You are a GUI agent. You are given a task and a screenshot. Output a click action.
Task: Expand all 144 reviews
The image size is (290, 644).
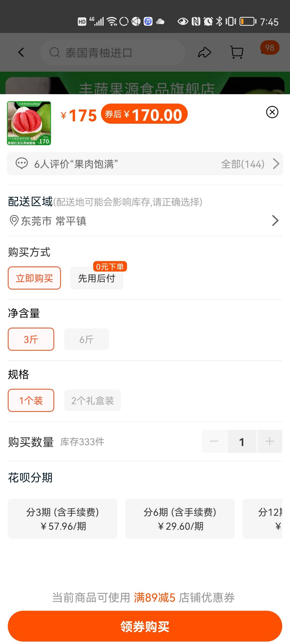[250, 164]
